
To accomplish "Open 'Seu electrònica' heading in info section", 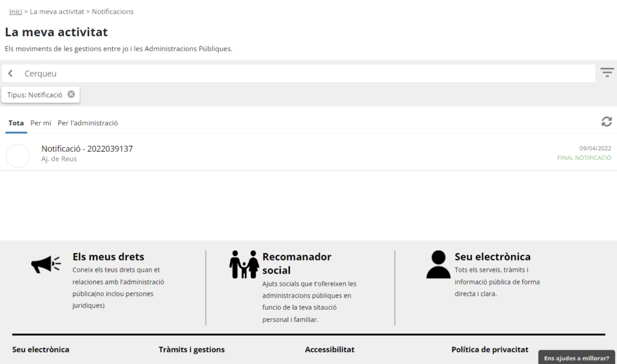I will [x=492, y=257].
